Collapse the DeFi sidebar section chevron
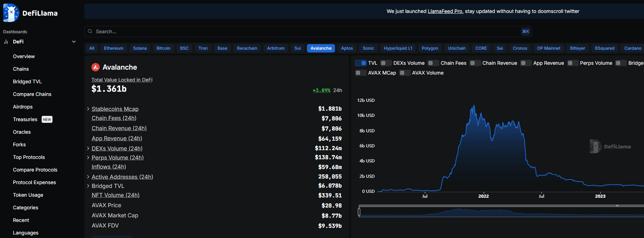 (74, 42)
